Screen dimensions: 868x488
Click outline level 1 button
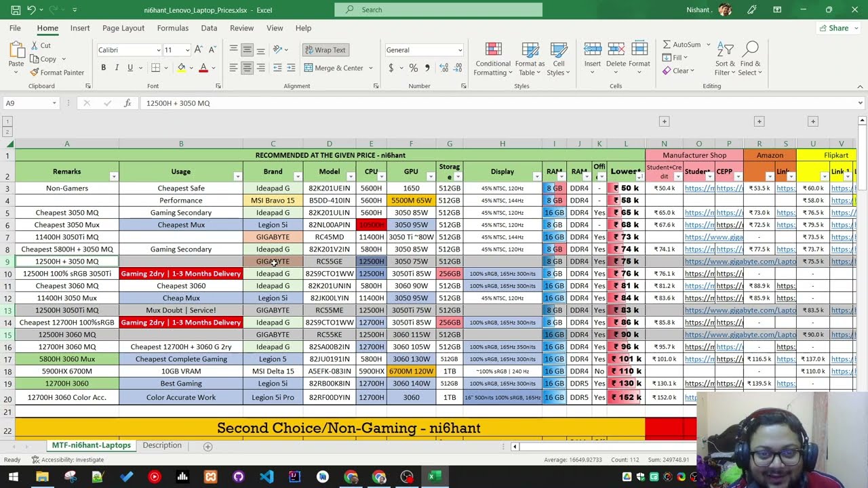[x=7, y=121]
